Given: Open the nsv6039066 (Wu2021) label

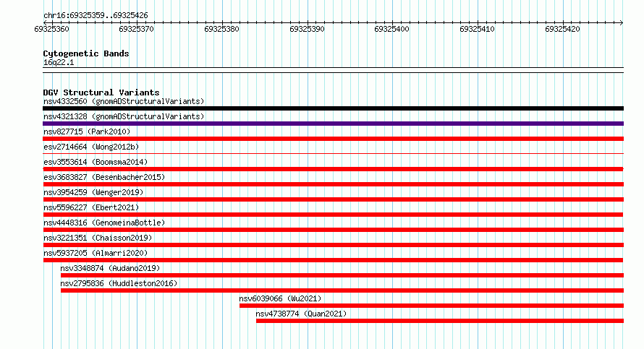Looking at the screenshot, I should tap(280, 298).
